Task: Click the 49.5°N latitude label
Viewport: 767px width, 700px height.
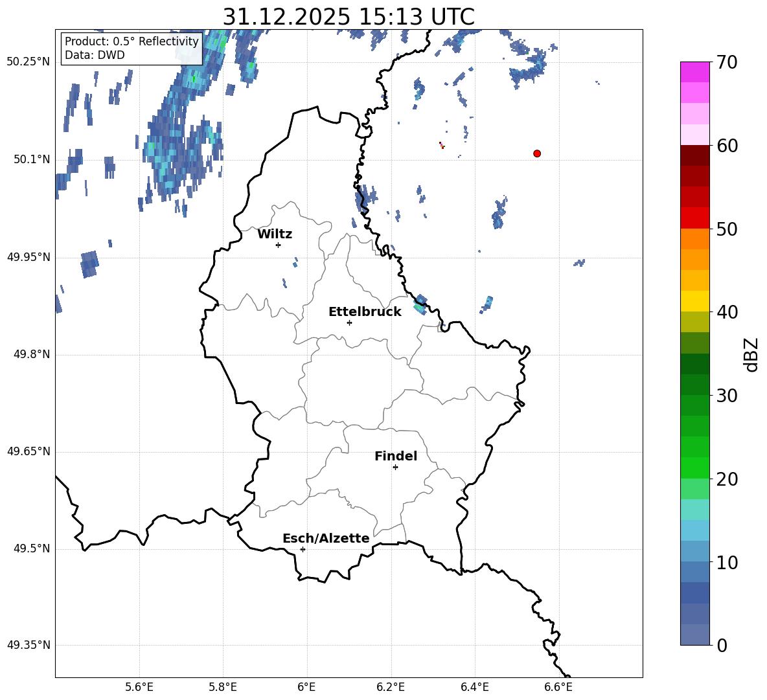Action: click(32, 548)
